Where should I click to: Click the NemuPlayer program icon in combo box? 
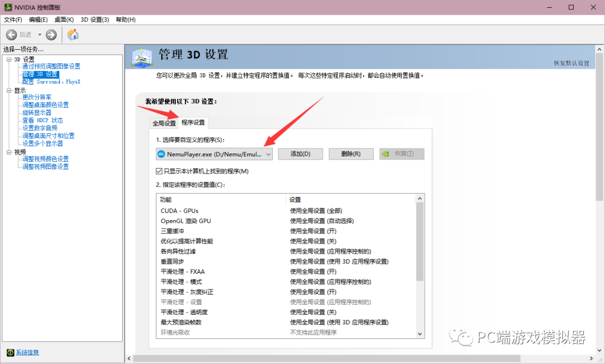tap(161, 154)
